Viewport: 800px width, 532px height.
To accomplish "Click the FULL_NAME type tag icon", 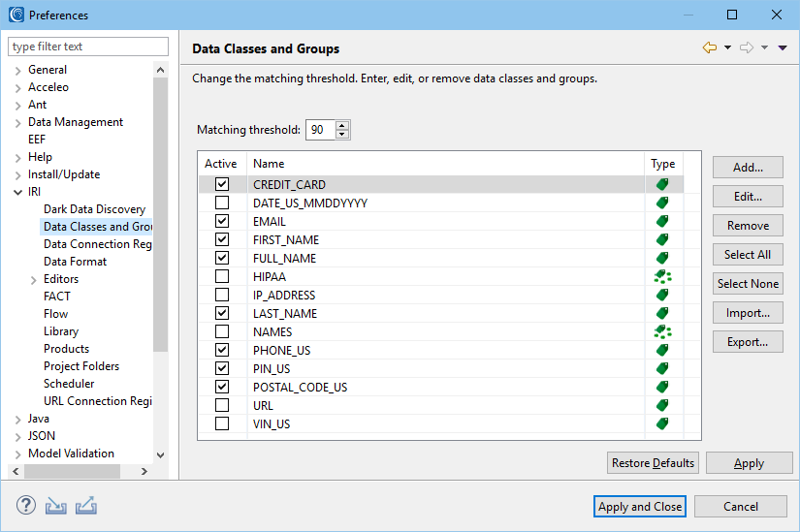I will coord(662,258).
